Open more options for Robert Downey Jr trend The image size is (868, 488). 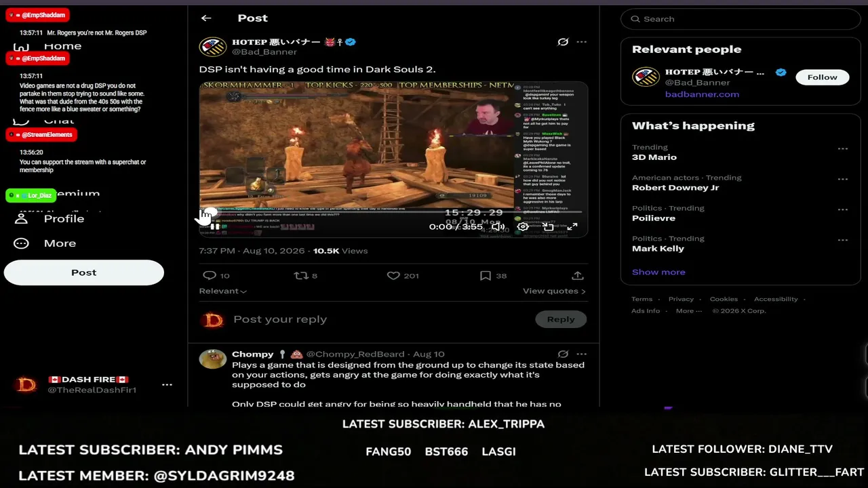[x=842, y=179]
